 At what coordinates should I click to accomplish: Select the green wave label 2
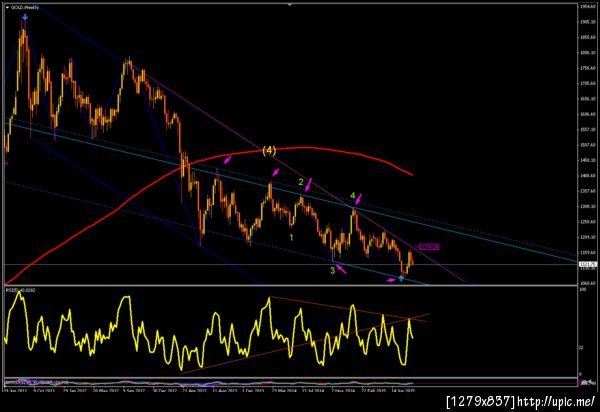click(x=301, y=182)
